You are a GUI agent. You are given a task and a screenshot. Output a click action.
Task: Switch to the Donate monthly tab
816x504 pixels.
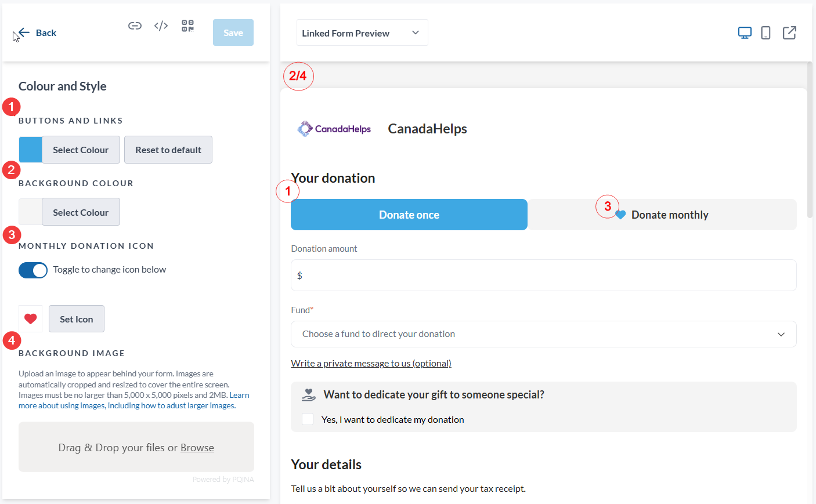tap(662, 214)
